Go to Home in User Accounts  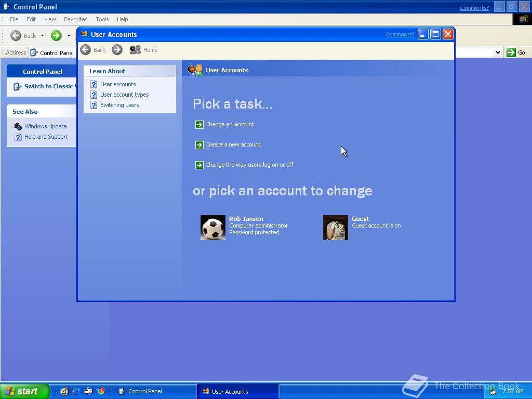click(x=143, y=50)
